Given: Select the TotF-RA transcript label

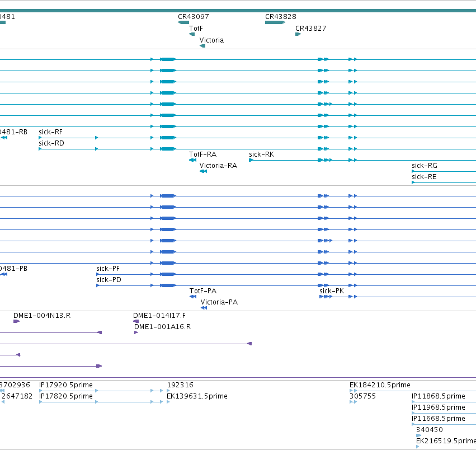Looking at the screenshot, I should coord(203,154).
